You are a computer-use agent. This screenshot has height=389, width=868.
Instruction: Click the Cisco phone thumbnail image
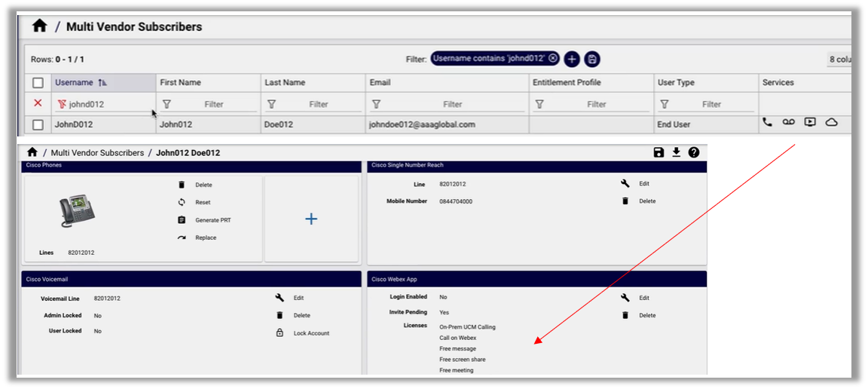78,212
